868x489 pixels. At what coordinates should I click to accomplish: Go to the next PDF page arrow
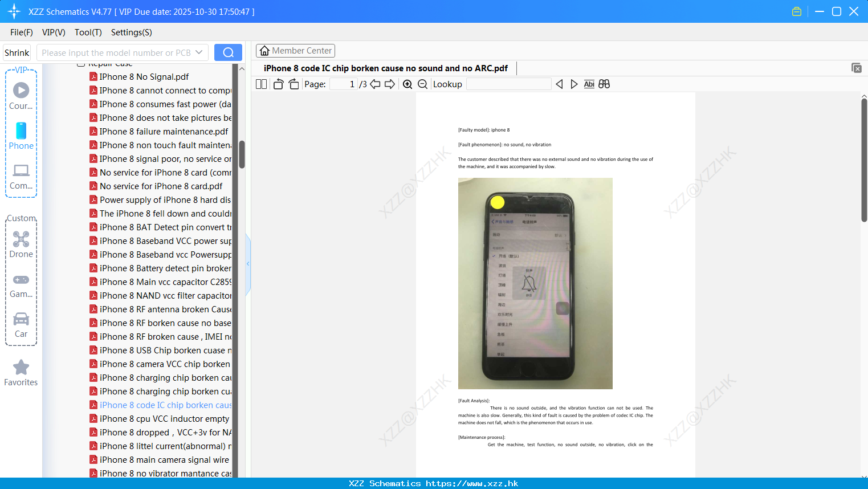coord(390,84)
